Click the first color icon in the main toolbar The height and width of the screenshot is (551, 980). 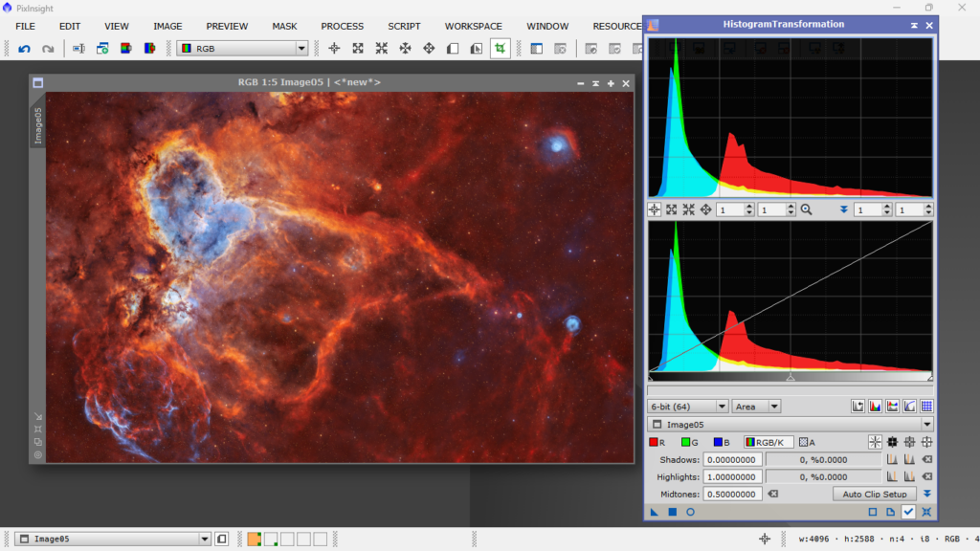[x=125, y=49]
